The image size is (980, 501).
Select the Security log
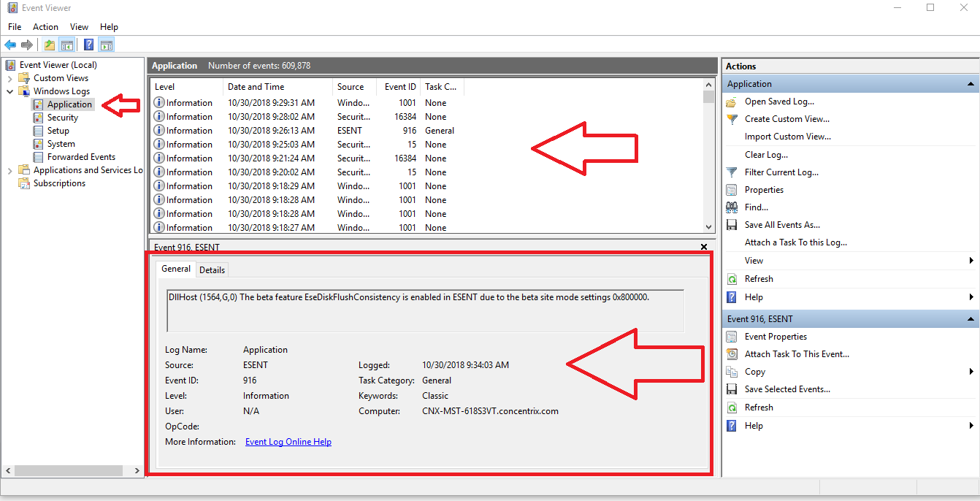click(63, 118)
